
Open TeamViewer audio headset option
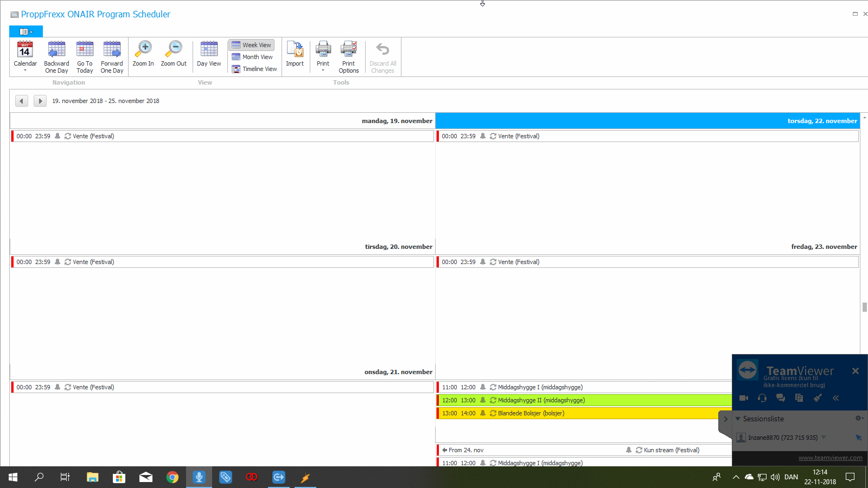(762, 398)
